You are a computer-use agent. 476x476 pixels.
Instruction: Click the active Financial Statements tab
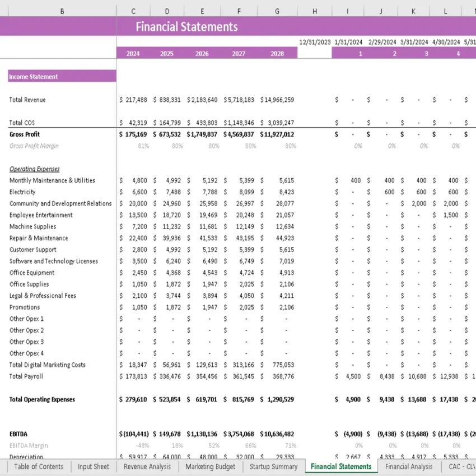pos(340,466)
